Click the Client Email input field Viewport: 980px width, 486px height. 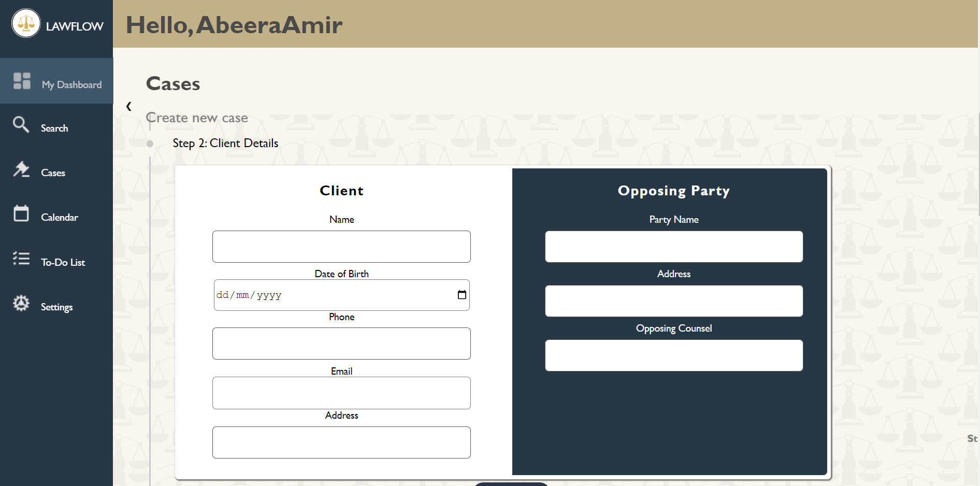click(x=341, y=393)
